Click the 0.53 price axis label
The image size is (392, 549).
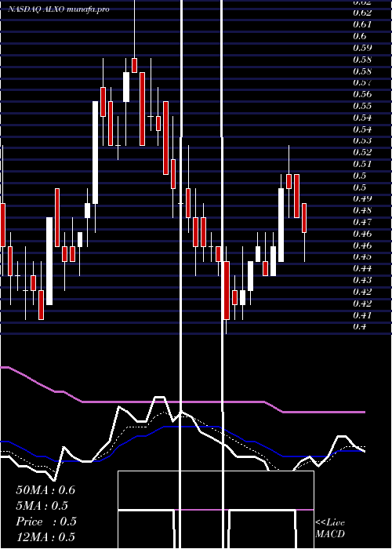click(362, 140)
